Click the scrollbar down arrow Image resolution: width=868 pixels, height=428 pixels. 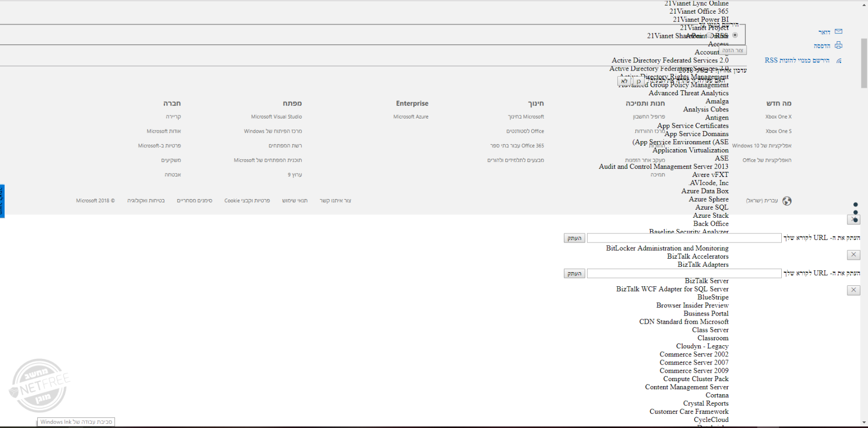864,423
